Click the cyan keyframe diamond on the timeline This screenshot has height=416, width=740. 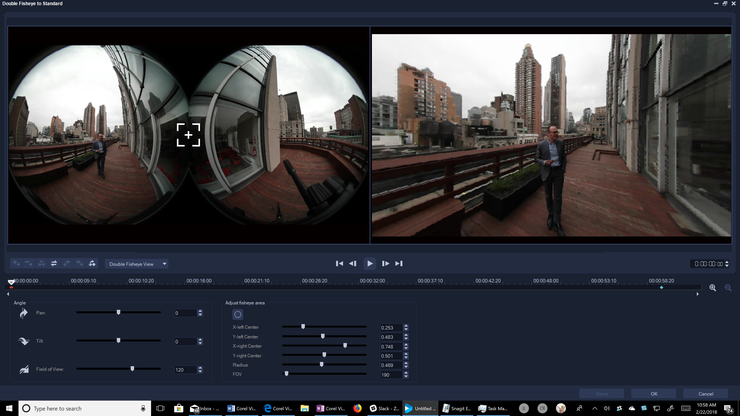click(x=662, y=287)
